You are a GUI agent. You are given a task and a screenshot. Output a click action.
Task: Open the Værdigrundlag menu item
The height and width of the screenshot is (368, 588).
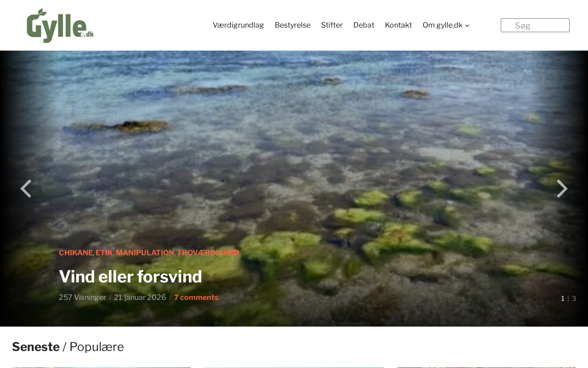238,25
